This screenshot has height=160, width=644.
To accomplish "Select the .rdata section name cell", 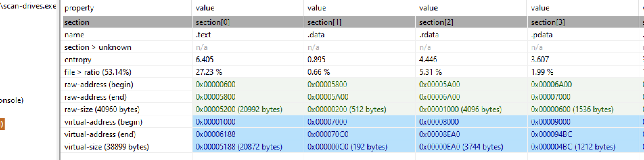I will pyautogui.click(x=429, y=35).
